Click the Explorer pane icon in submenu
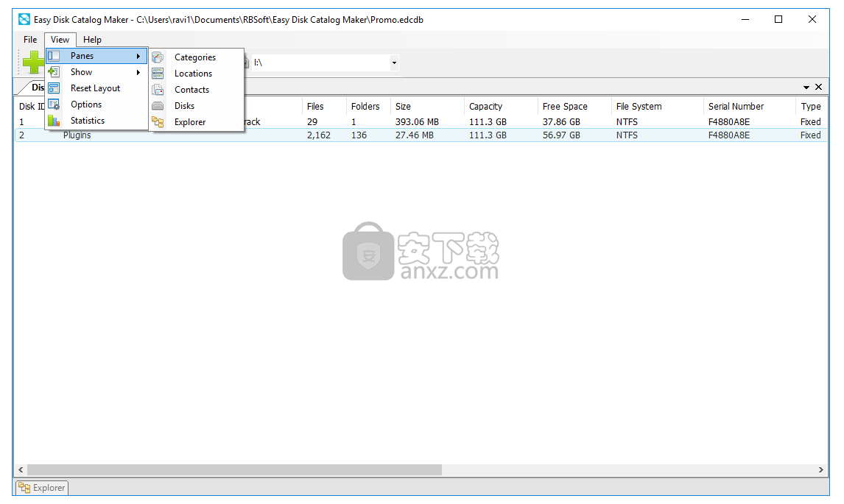The image size is (844, 504). click(x=158, y=122)
